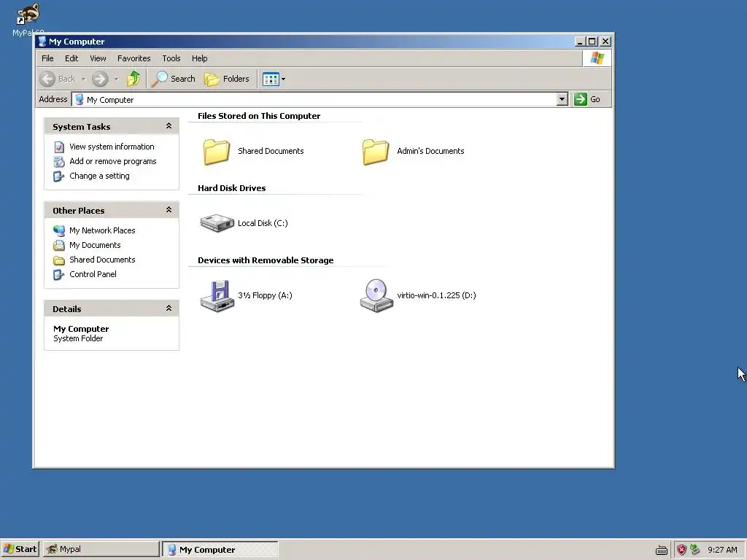
Task: Open My Documents in Other Places
Action: (96, 245)
